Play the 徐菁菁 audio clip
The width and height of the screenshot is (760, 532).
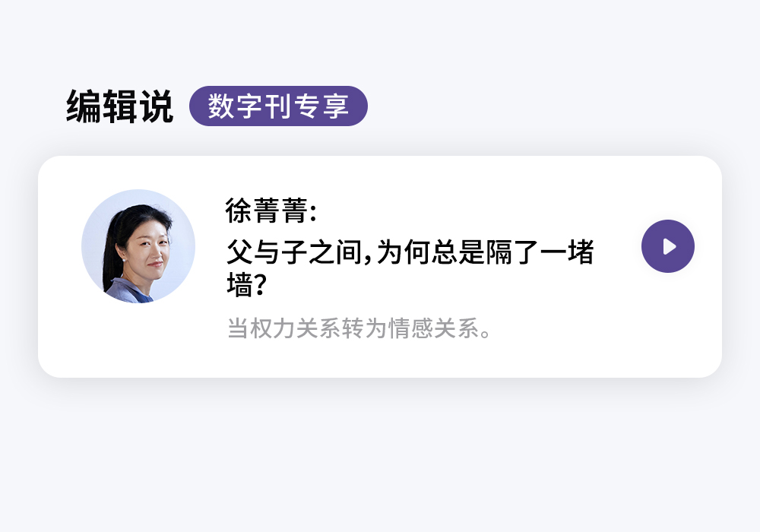coord(668,246)
